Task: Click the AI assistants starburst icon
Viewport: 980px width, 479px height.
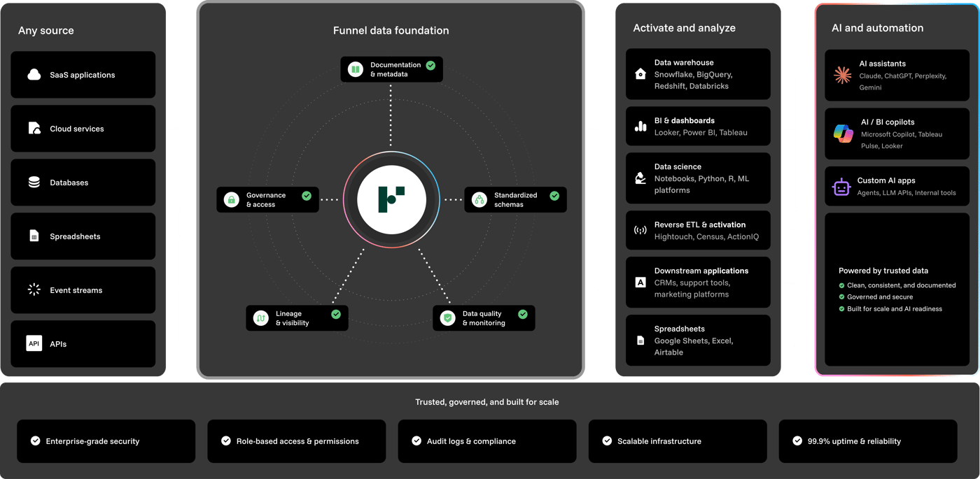Action: click(x=843, y=75)
